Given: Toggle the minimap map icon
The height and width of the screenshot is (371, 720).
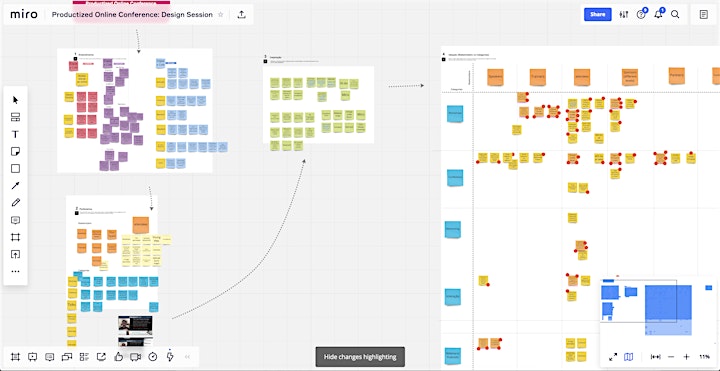Looking at the screenshot, I should click(629, 357).
